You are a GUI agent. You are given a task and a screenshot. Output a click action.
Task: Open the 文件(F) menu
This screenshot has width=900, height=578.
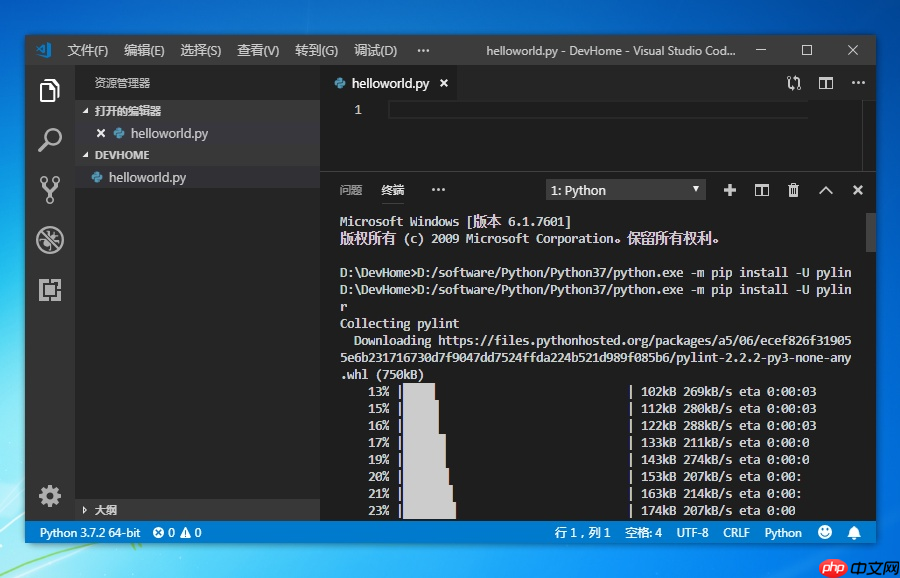pyautogui.click(x=88, y=51)
